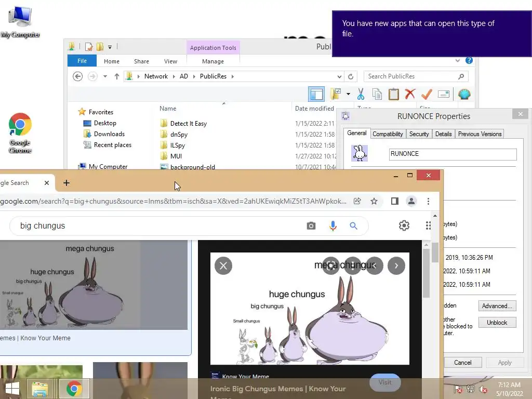The height and width of the screenshot is (399, 532).
Task: Open new folder dropdown arrow in toolbar
Action: [349, 94]
